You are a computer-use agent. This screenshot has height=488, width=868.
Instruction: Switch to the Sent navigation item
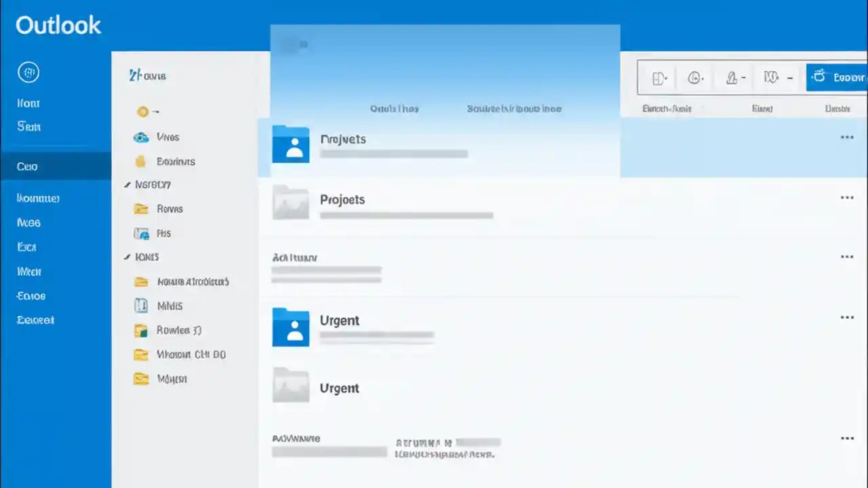[x=28, y=127]
